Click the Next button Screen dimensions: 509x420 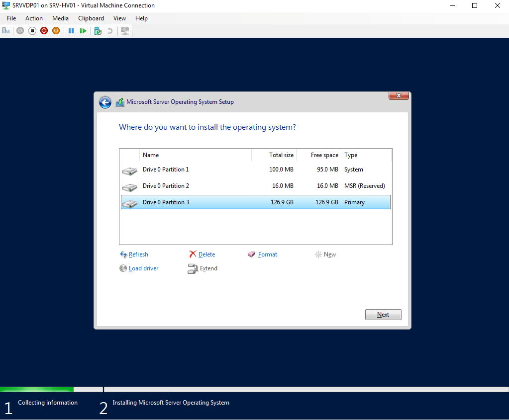(x=383, y=315)
